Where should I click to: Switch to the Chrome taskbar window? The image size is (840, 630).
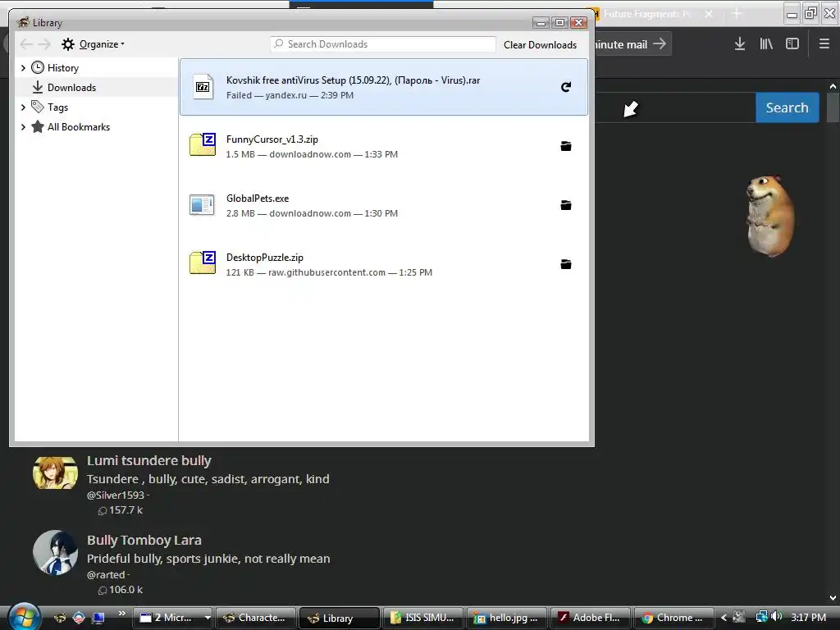673,618
